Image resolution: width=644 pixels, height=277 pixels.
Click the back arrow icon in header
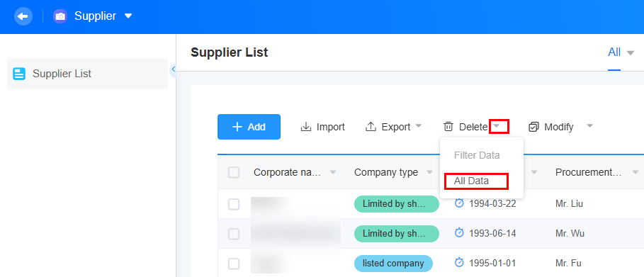(x=23, y=16)
